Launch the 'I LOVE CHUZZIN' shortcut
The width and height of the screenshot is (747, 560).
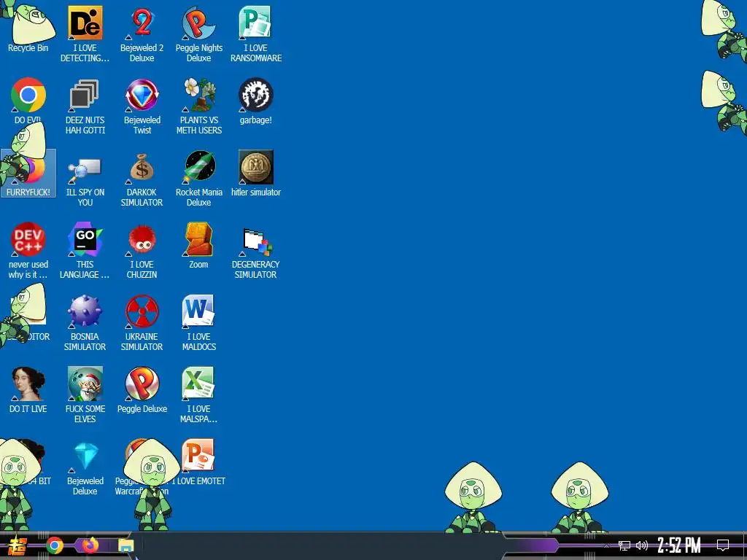(x=142, y=250)
